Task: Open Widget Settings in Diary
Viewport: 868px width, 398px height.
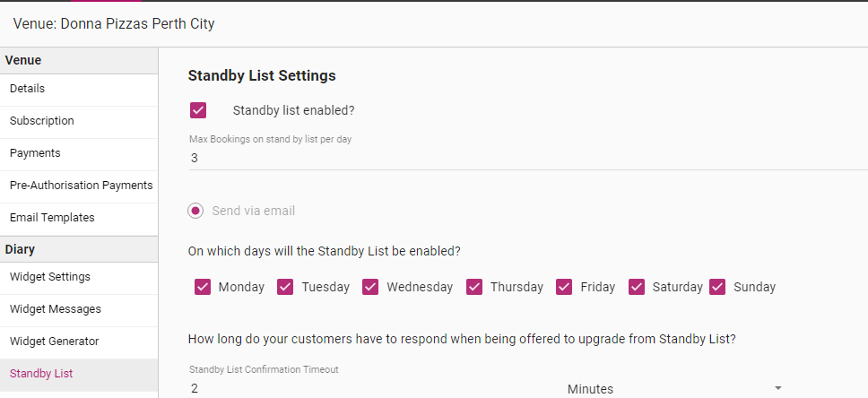Action: [50, 277]
